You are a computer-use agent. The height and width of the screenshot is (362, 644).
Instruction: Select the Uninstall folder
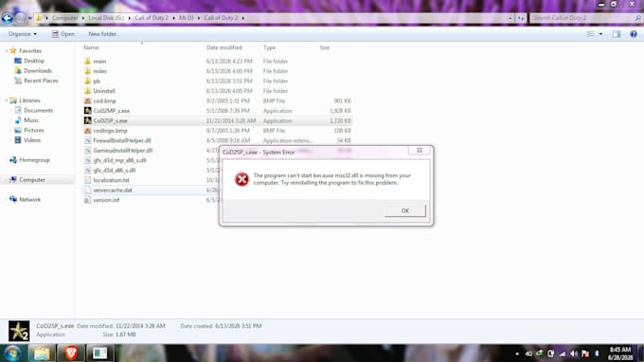tap(104, 91)
